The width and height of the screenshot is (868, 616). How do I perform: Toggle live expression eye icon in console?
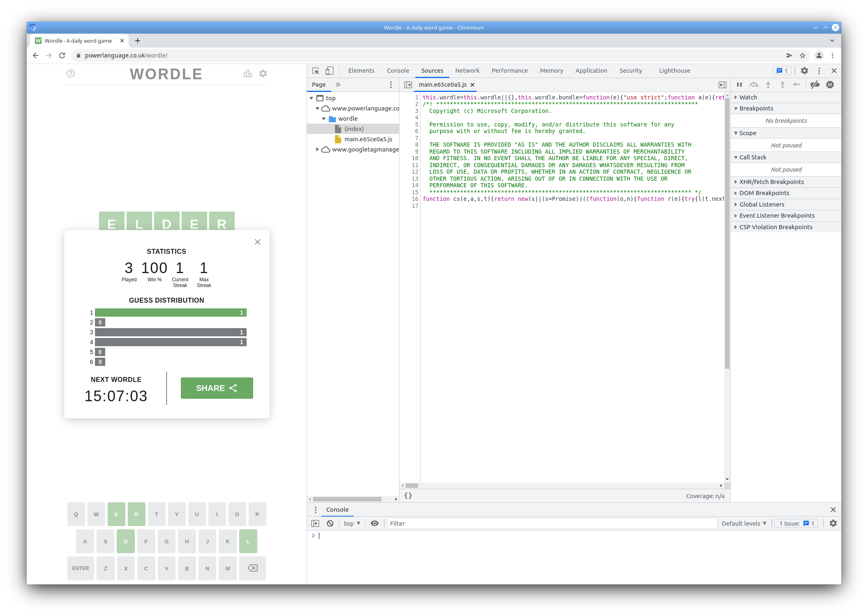point(374,523)
